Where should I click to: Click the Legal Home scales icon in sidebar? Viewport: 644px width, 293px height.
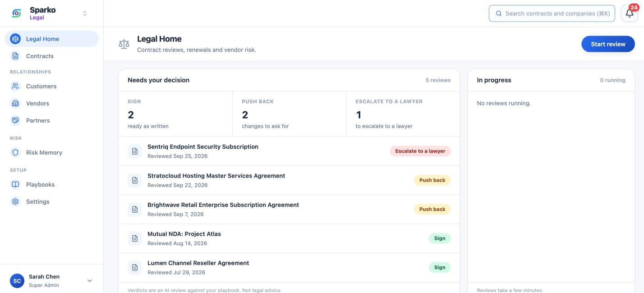(x=15, y=39)
